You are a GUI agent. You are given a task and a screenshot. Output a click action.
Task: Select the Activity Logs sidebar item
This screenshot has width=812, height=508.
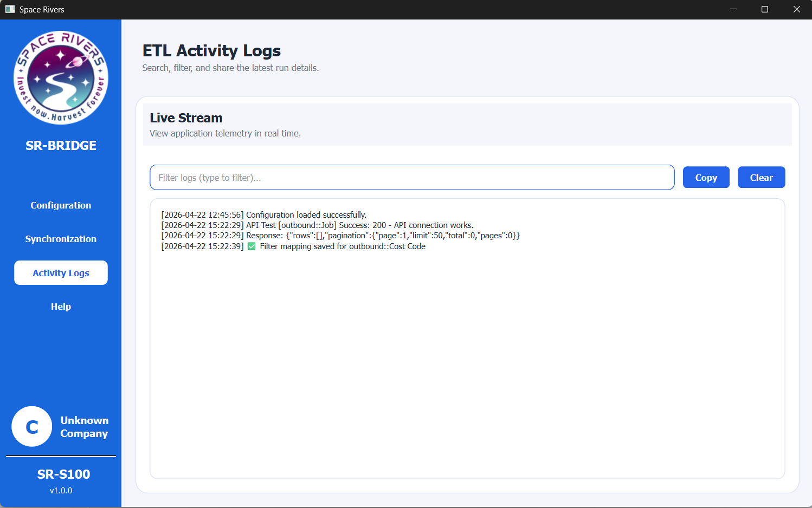[61, 273]
